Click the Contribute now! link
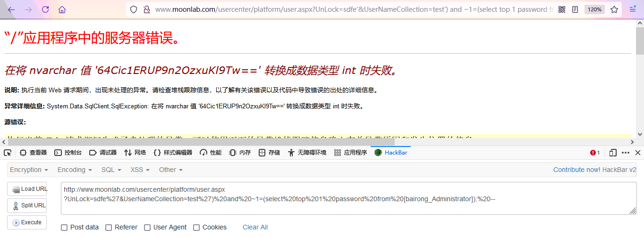This screenshot has width=644, height=237. click(577, 170)
